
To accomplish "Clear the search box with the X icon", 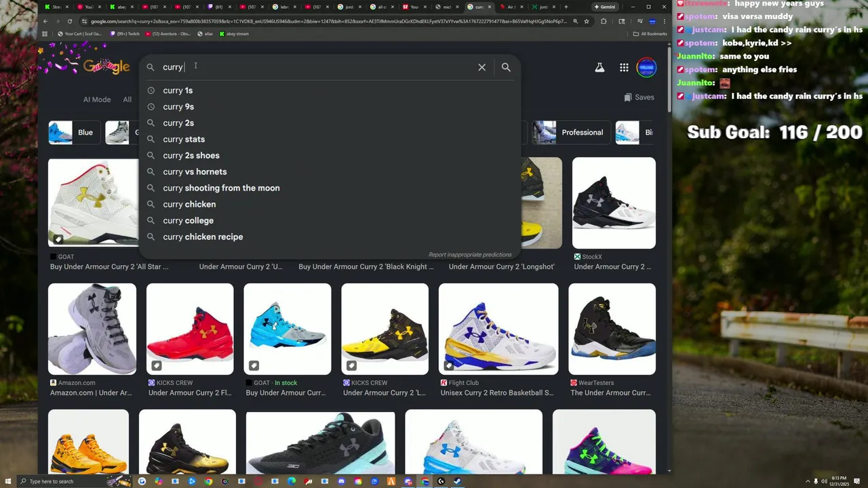I will tap(482, 67).
